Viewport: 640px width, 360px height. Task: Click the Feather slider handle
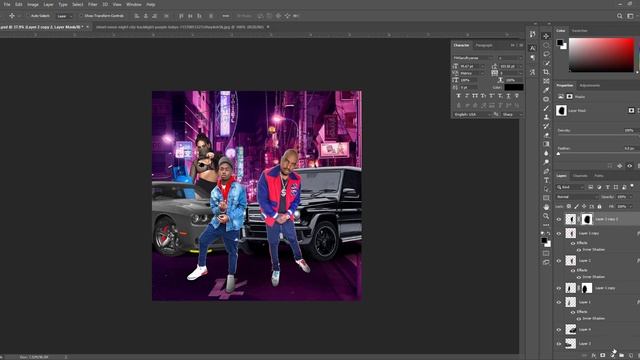(558, 154)
